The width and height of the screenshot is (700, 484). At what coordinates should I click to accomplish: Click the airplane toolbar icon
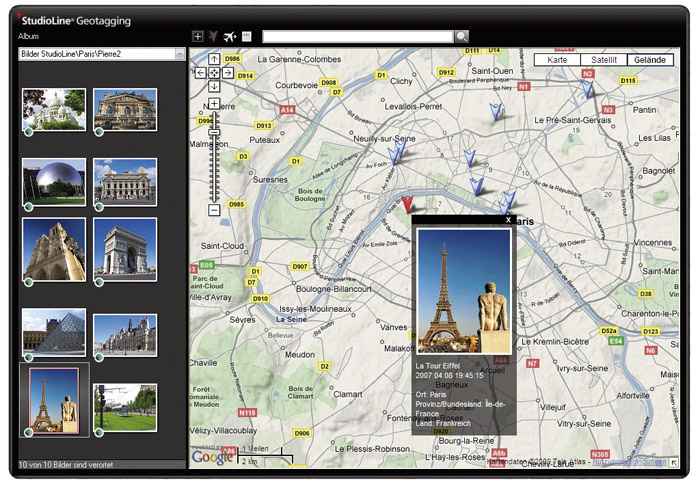(230, 37)
